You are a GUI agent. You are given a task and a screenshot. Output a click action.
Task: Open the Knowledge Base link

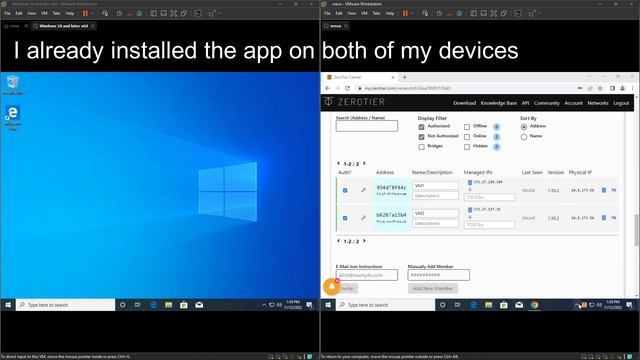pyautogui.click(x=499, y=103)
